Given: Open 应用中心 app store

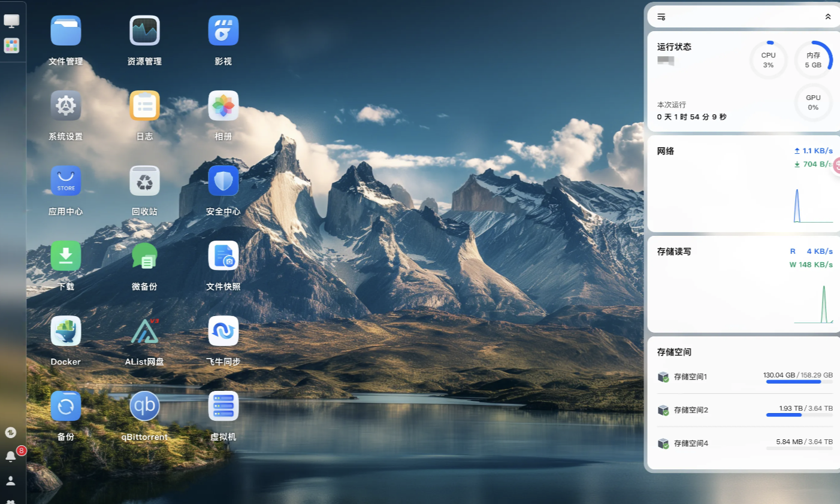Looking at the screenshot, I should [x=66, y=181].
